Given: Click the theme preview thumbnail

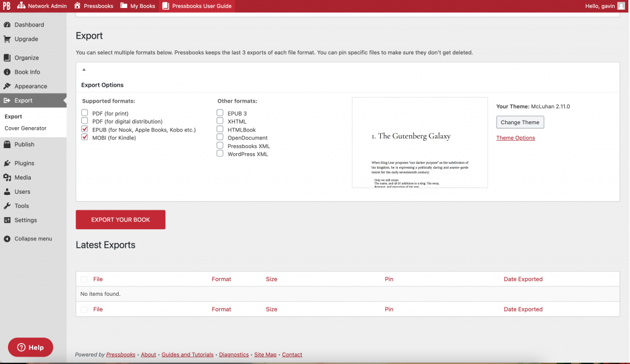Looking at the screenshot, I should [420, 143].
